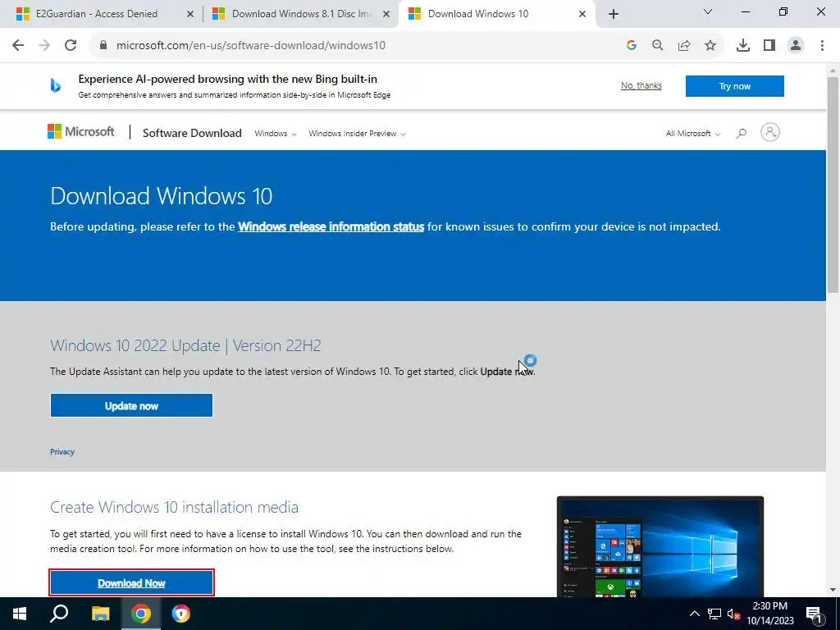Open Chrome profile avatar
This screenshot has height=630, width=840.
796,46
